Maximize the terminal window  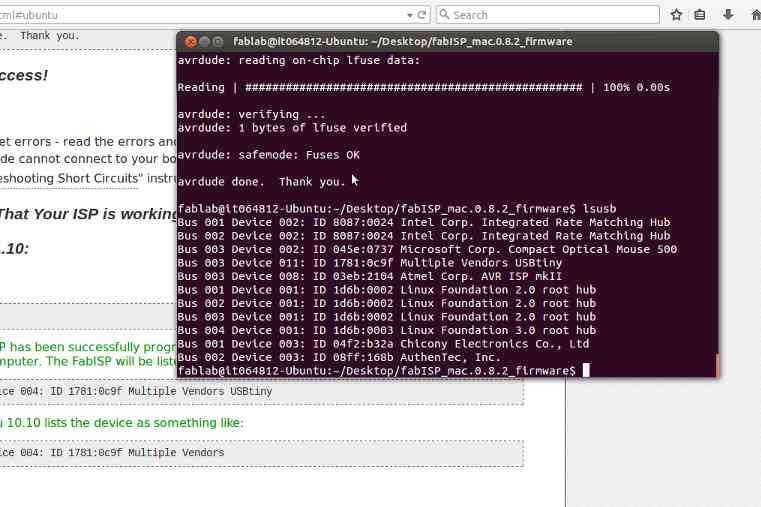pyautogui.click(x=218, y=42)
